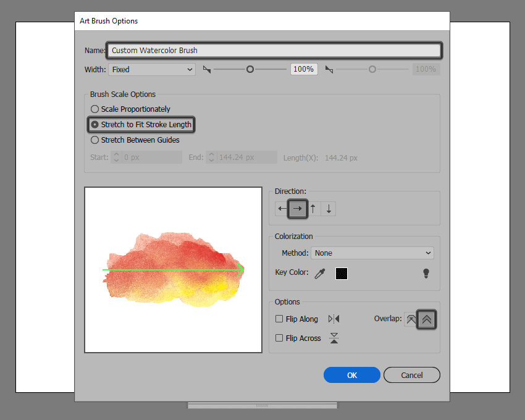Click the brush Name input field
The width and height of the screenshot is (525, 420).
(x=274, y=51)
